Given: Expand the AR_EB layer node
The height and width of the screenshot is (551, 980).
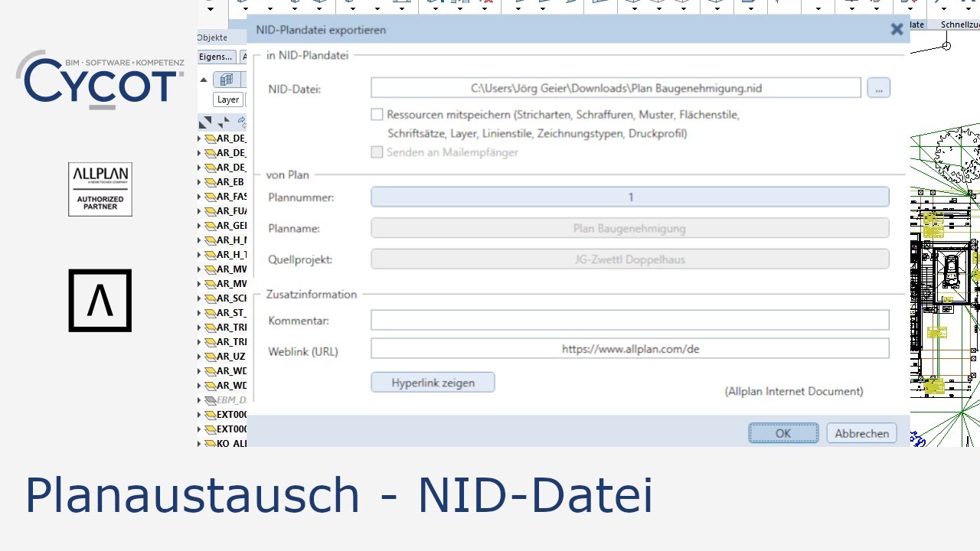Looking at the screenshot, I should (x=200, y=182).
